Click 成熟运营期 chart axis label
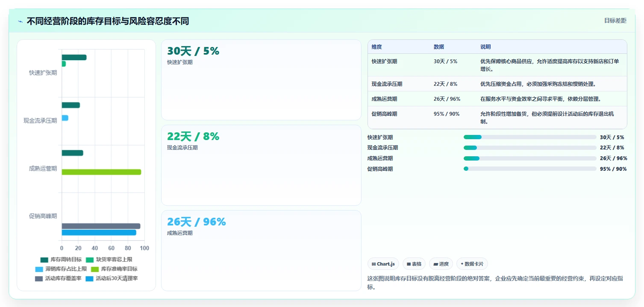 tap(43, 169)
